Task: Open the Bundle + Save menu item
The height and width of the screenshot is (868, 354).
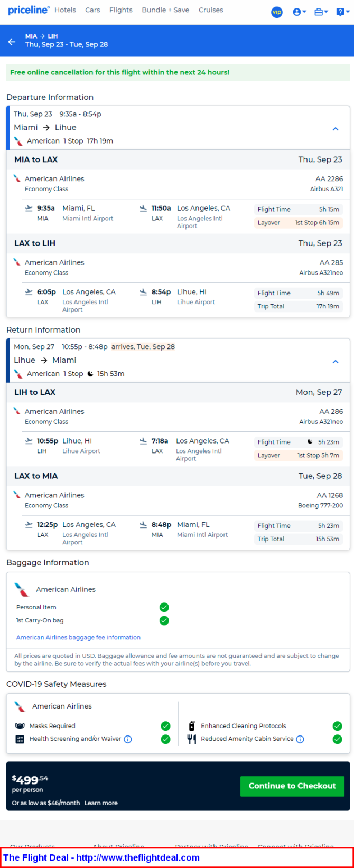Action: pos(165,10)
